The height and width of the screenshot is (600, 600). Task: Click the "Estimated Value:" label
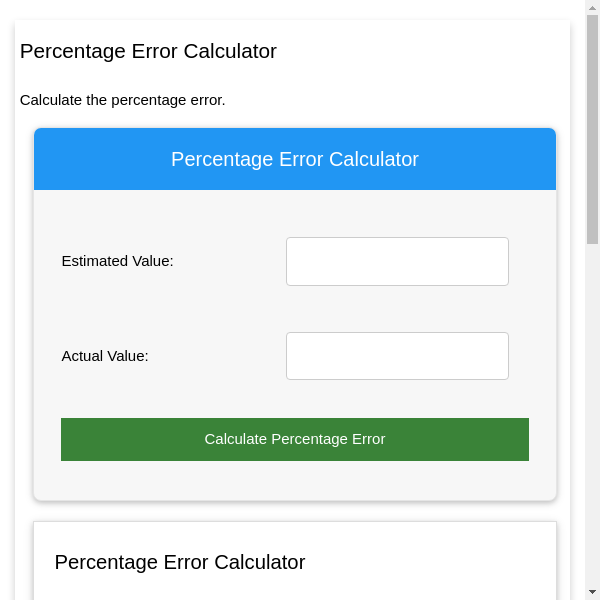117,261
